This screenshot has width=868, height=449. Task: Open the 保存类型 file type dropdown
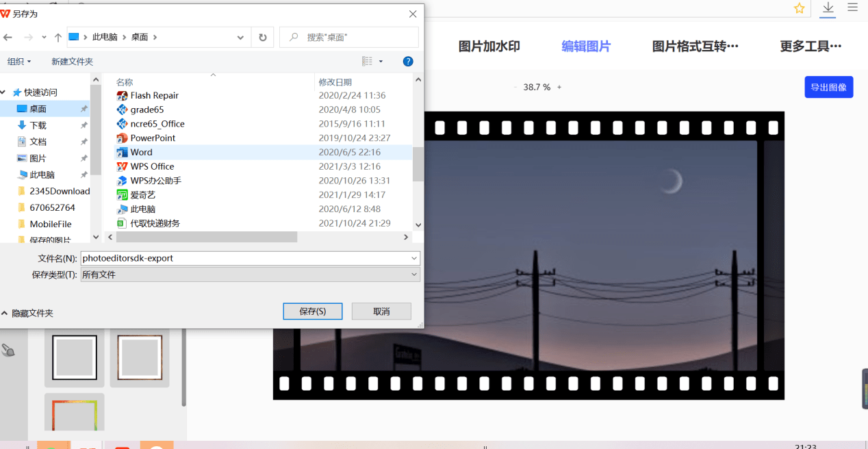coord(250,274)
